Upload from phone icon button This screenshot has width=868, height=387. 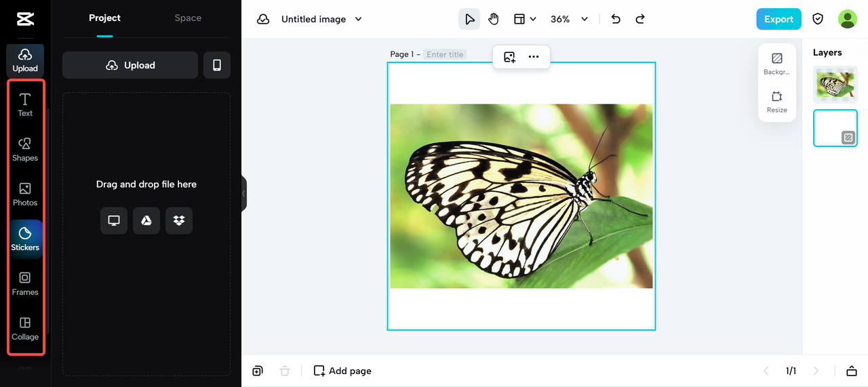217,65
